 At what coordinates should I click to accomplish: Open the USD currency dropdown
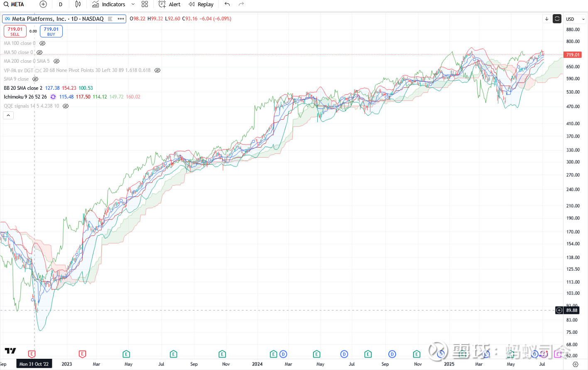(x=575, y=19)
